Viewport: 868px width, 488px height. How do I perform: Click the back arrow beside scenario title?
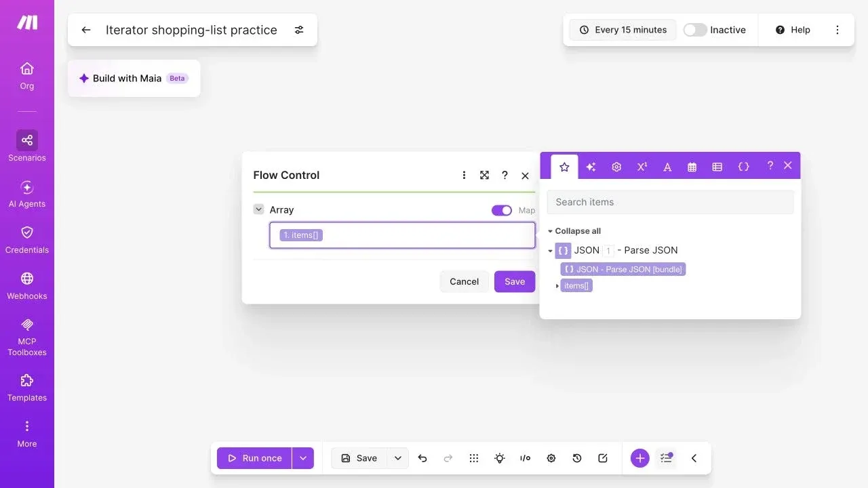[86, 30]
